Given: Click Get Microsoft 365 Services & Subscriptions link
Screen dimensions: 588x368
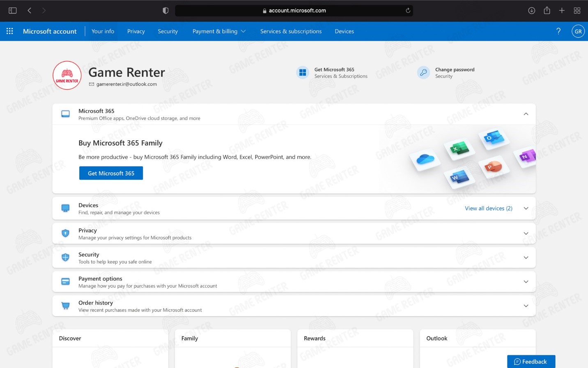Looking at the screenshot, I should [x=341, y=73].
